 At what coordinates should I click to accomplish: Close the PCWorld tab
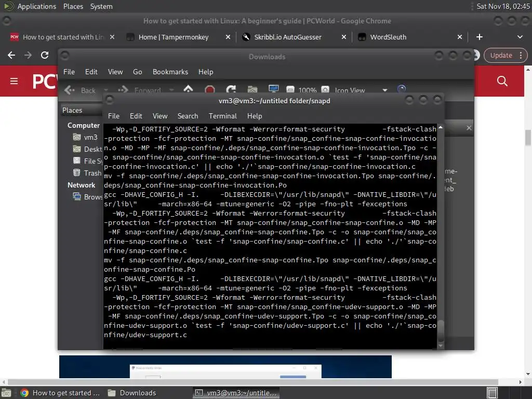pyautogui.click(x=112, y=37)
